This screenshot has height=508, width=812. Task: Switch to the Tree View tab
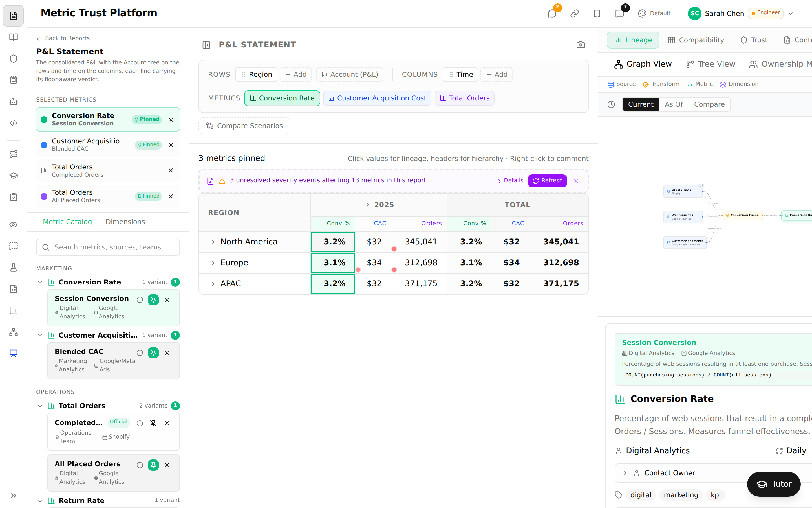tap(711, 64)
